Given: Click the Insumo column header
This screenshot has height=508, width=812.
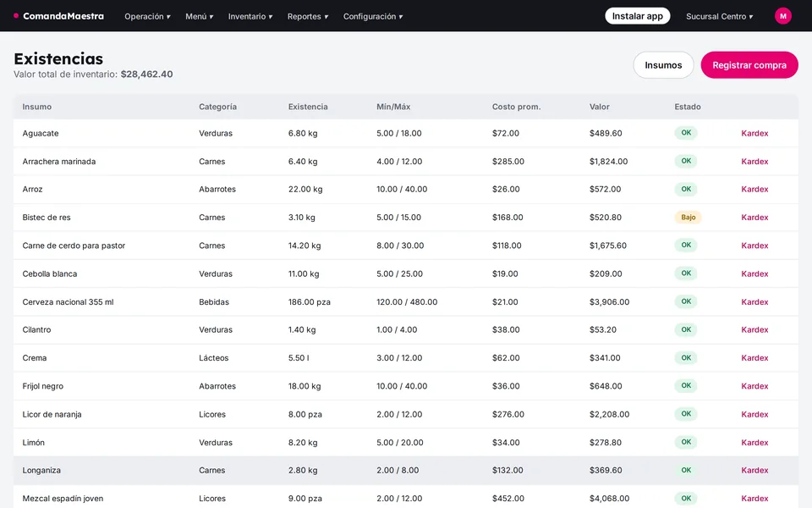Looking at the screenshot, I should tap(36, 107).
